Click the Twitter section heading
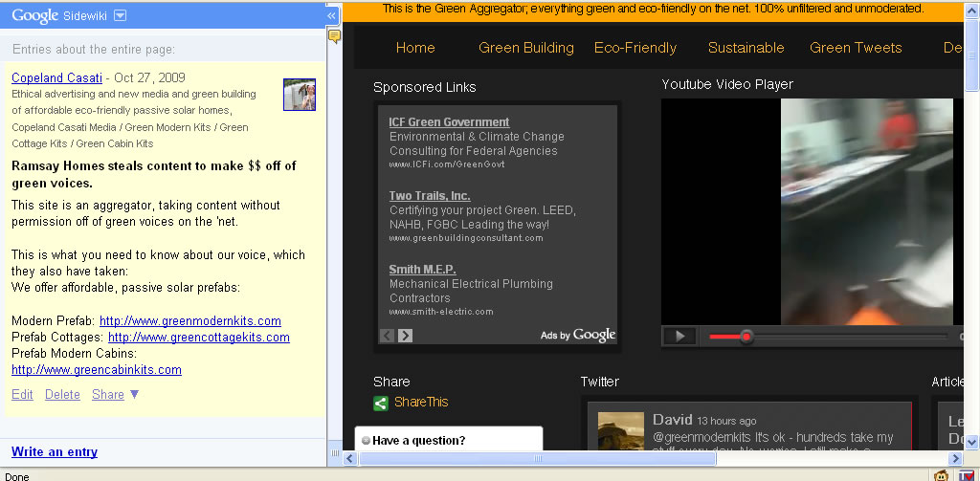980x481 pixels. click(599, 382)
